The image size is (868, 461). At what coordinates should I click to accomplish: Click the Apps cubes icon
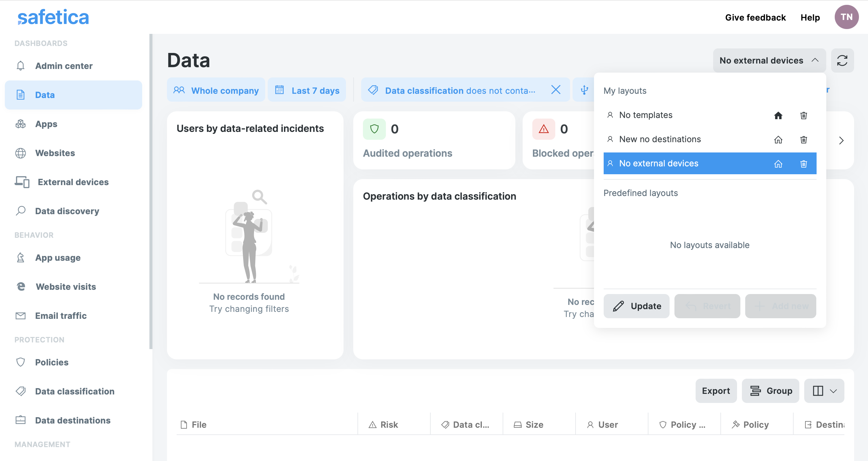coord(21,124)
